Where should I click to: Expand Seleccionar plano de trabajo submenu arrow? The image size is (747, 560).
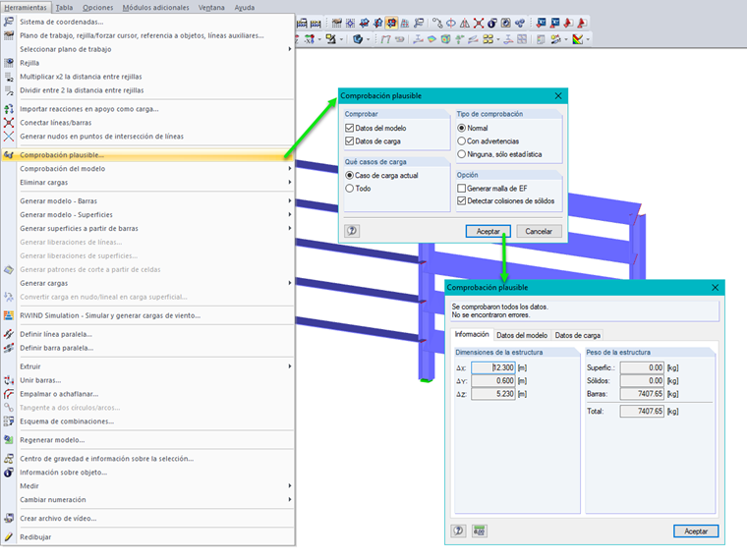tap(290, 49)
